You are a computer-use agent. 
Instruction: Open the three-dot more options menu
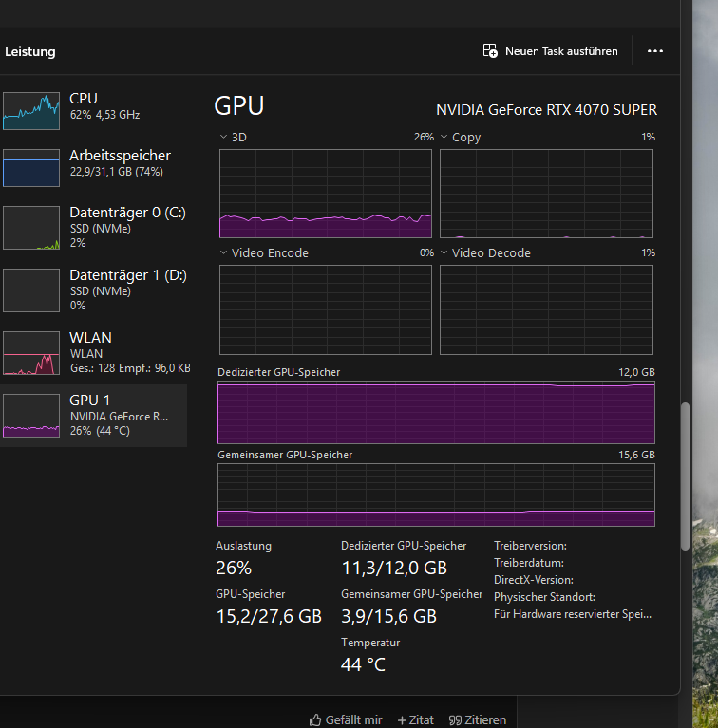pos(654,50)
